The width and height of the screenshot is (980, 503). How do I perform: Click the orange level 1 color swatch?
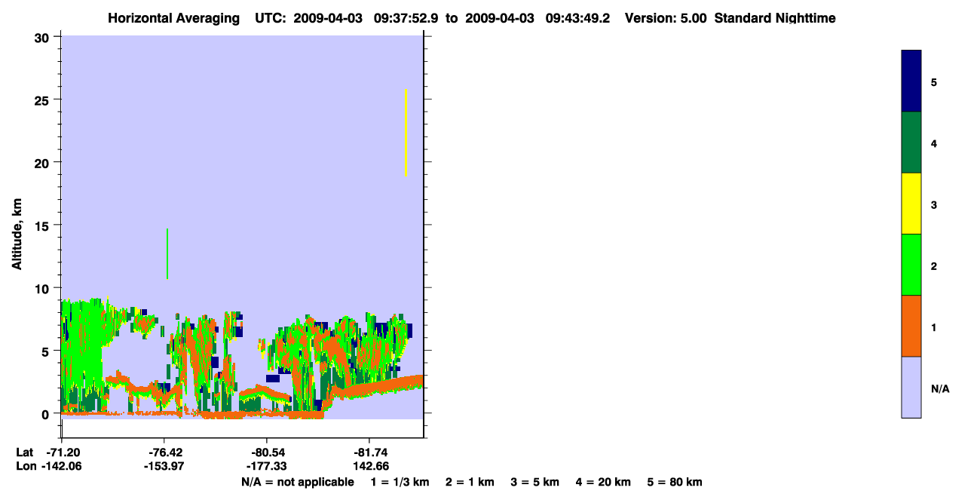pos(911,326)
